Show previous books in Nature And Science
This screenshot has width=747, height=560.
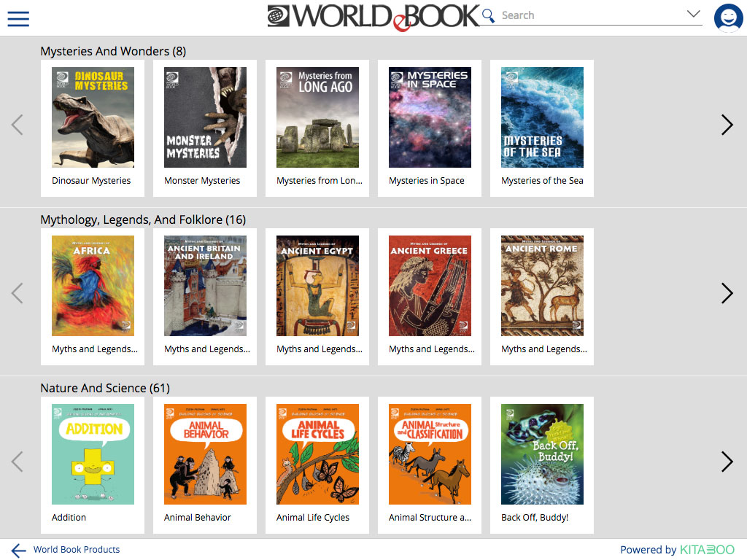coord(18,462)
